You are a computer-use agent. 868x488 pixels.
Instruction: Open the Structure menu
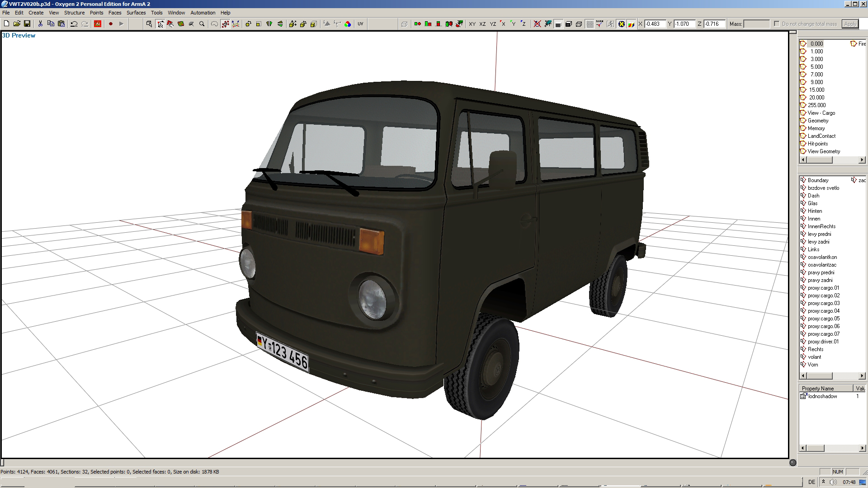(74, 13)
